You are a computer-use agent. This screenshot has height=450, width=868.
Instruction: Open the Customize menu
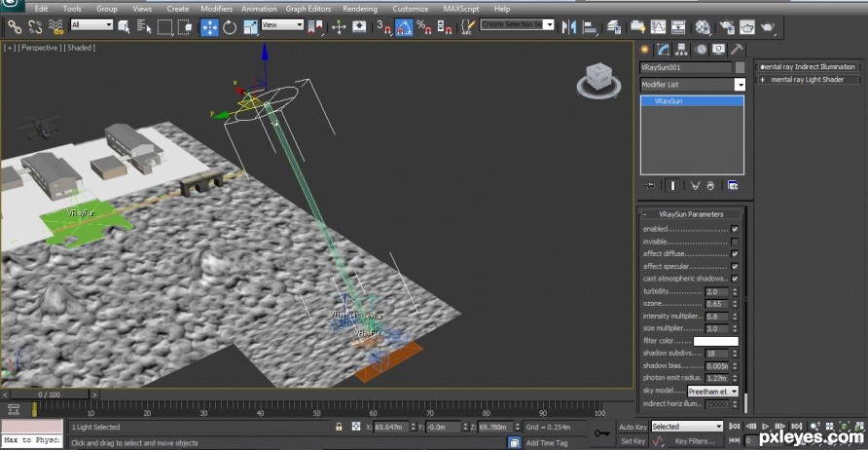(411, 9)
